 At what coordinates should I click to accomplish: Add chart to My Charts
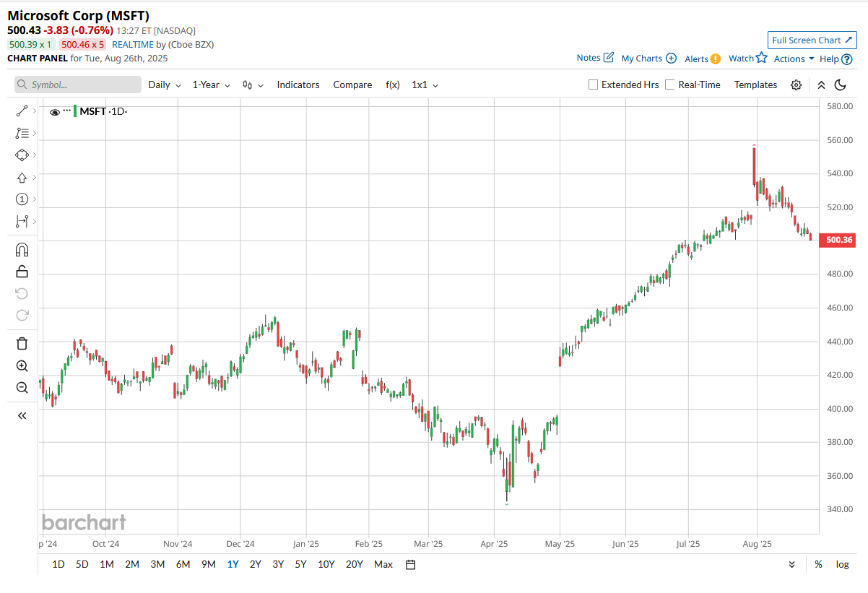point(649,59)
